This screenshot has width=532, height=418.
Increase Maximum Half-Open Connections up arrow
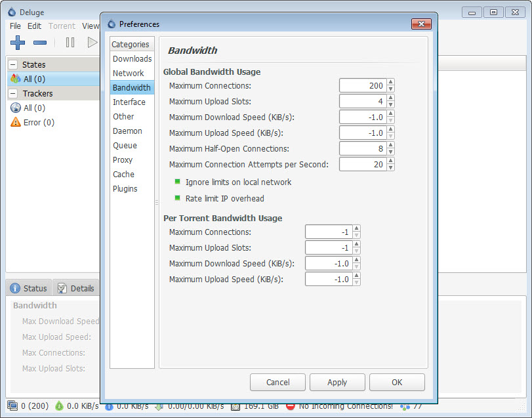tap(390, 145)
